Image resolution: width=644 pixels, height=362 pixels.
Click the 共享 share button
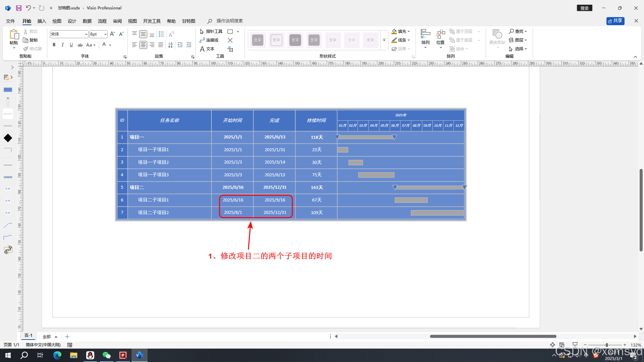[x=615, y=21]
